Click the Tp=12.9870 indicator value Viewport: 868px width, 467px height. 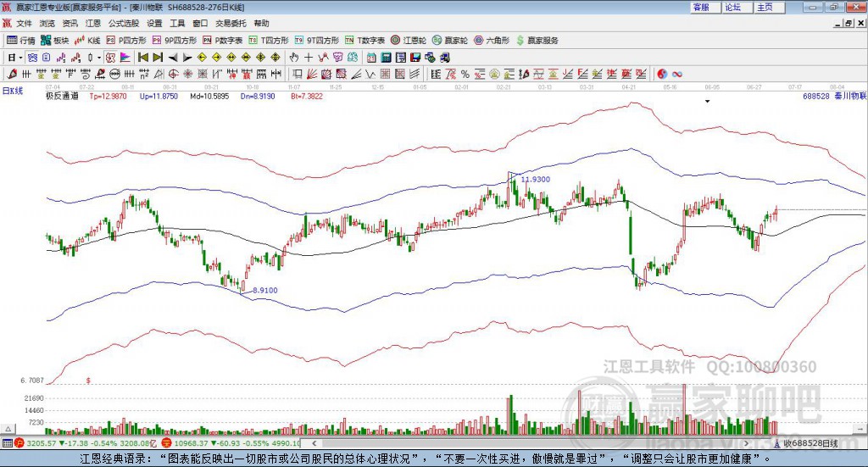click(x=108, y=97)
